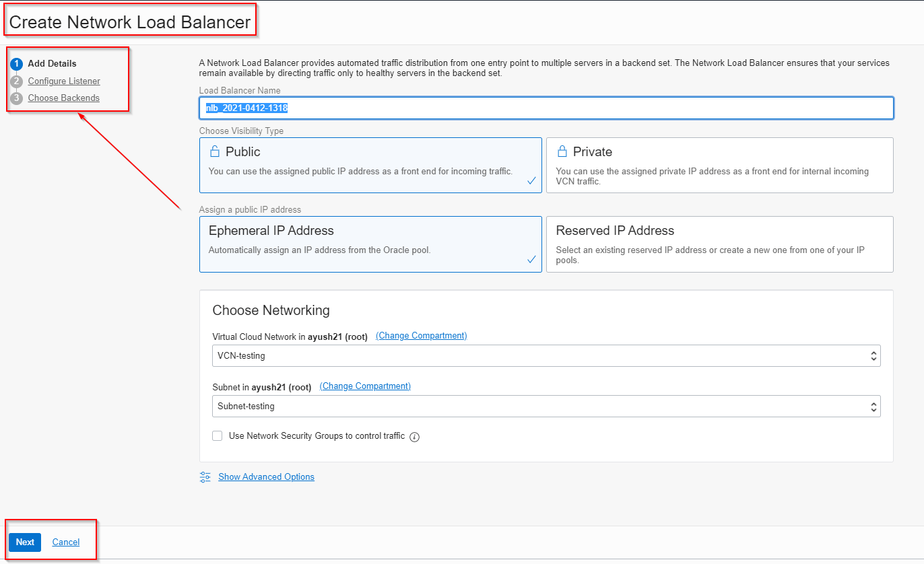Image resolution: width=924 pixels, height=564 pixels.
Task: Click the advanced options sliders icon
Action: pos(205,477)
